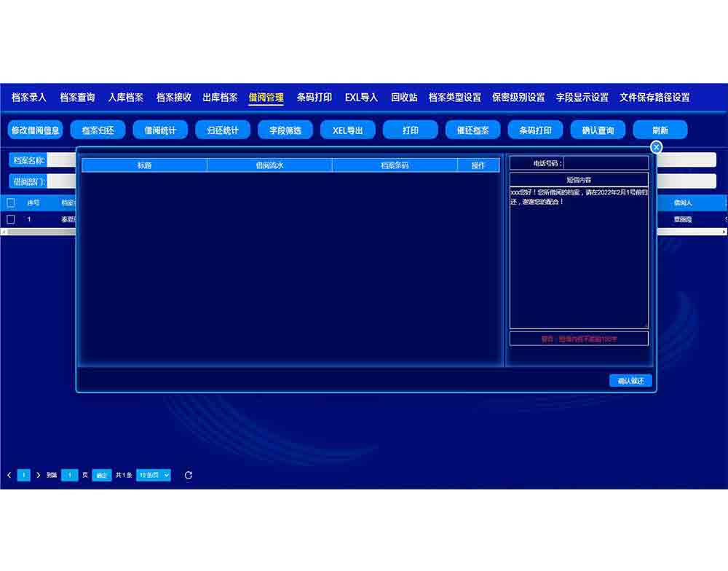
Task: Go to the previous page using left arrow
Action: click(9, 475)
